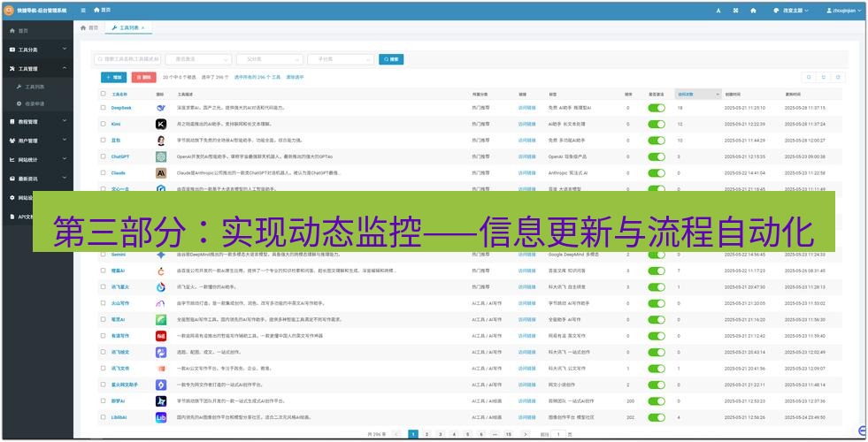Click 选中所有的 296 个工具 link
The width and height of the screenshot is (868, 442).
pos(257,78)
